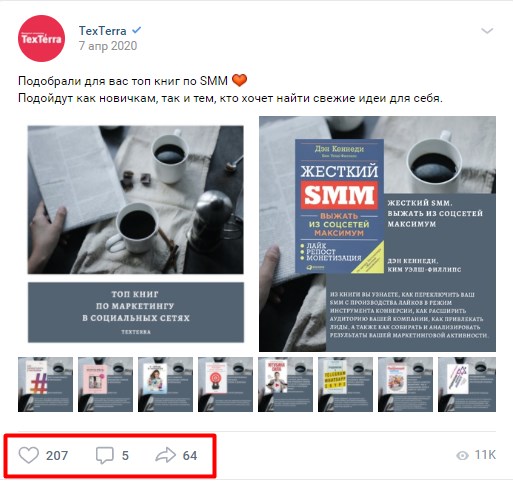513x482 pixels.
Task: Click the TexTerra round avatar logo
Action: click(41, 38)
